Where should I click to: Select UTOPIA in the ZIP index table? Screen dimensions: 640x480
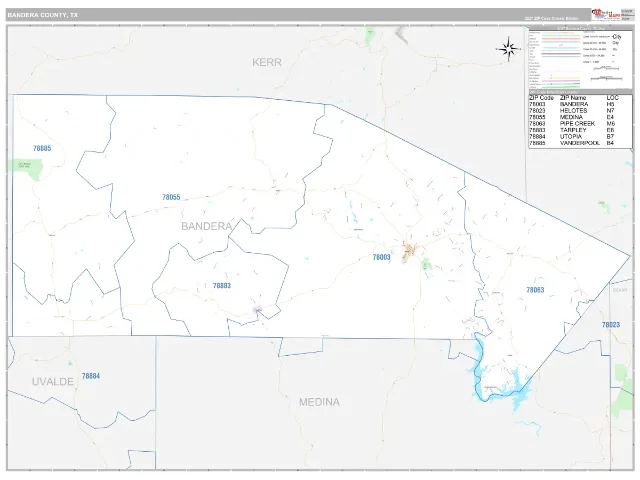pos(571,137)
